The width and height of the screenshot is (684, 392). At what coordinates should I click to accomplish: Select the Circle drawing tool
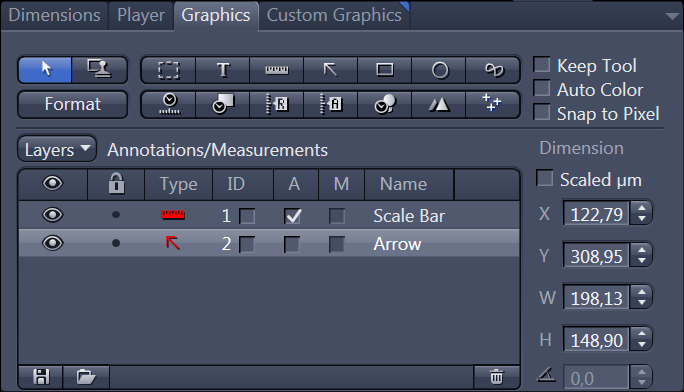tap(438, 70)
